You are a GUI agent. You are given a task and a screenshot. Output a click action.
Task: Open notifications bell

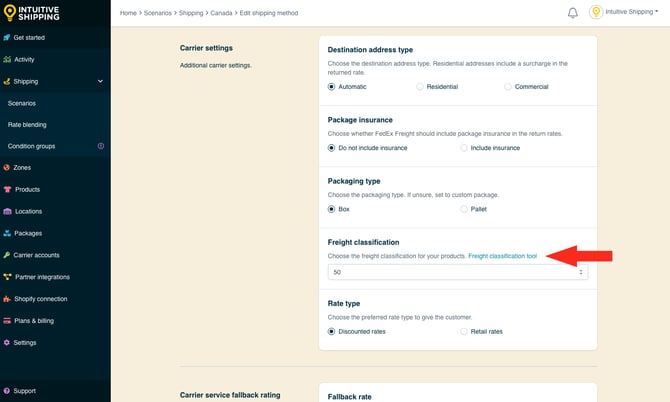coord(573,13)
